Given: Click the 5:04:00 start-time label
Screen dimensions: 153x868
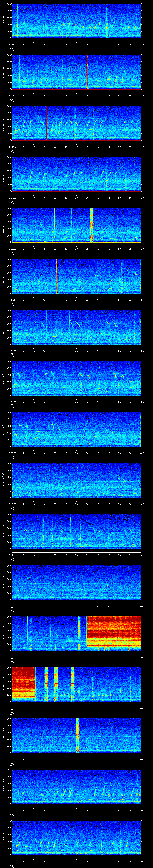Looking at the screenshot, I should point(12,198).
